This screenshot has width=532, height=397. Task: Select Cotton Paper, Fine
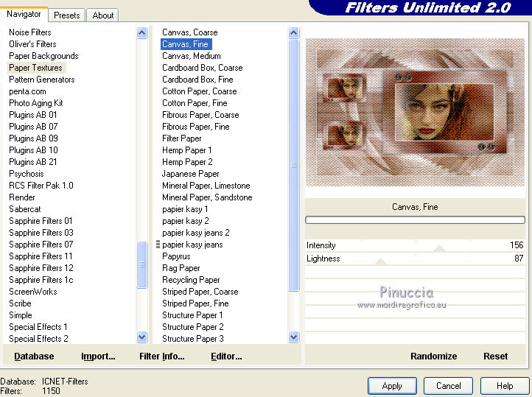click(x=195, y=103)
